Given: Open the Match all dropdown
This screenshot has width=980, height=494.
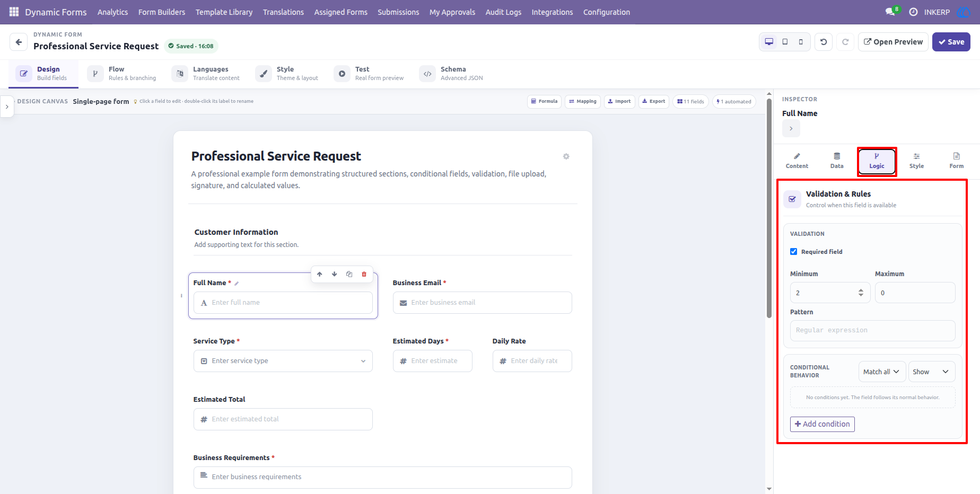Looking at the screenshot, I should (x=882, y=372).
